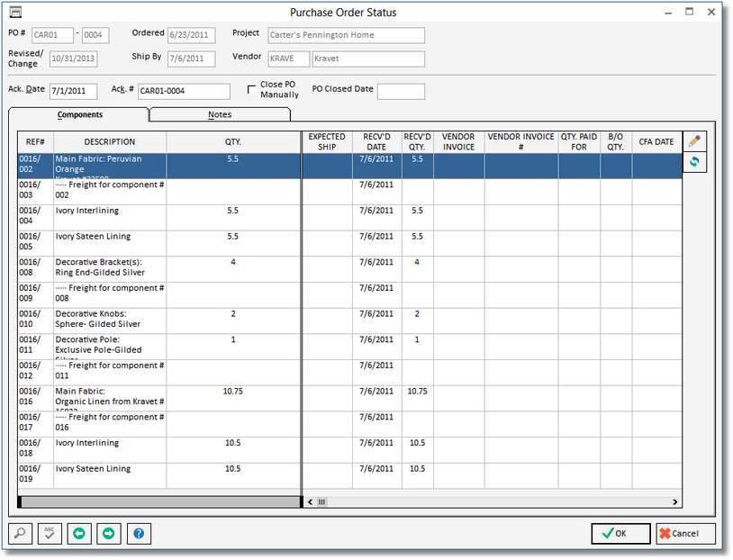Open the magnifying glass search button
The width and height of the screenshot is (733, 560).
click(x=20, y=533)
